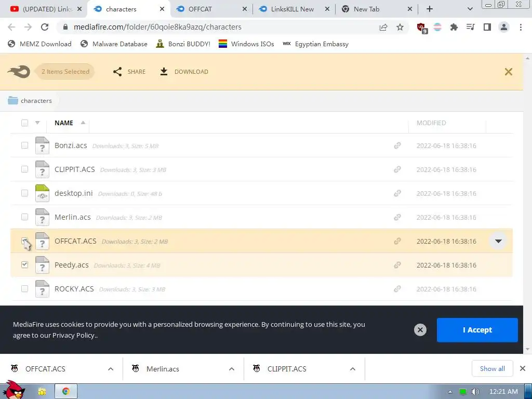Click Chrome icon in taskbar
532x399 pixels.
click(66, 391)
